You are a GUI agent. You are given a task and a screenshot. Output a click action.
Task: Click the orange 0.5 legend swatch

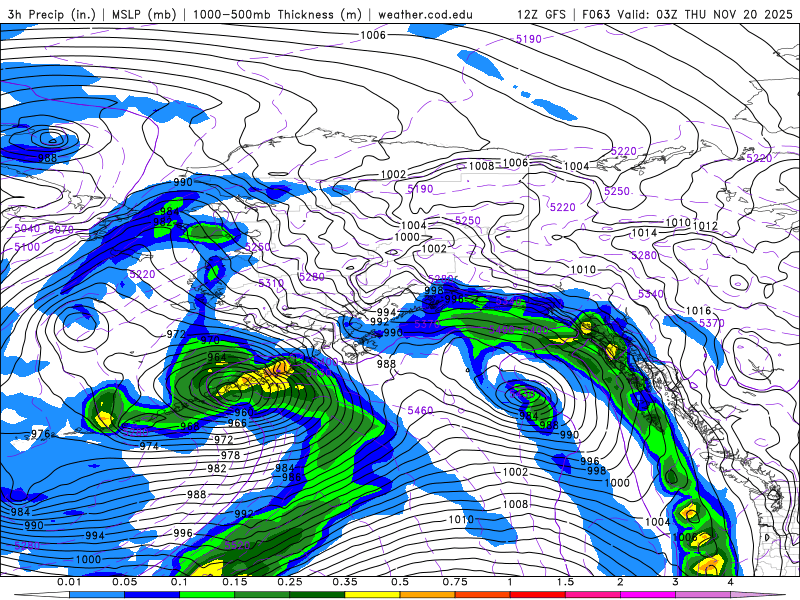click(x=428, y=595)
